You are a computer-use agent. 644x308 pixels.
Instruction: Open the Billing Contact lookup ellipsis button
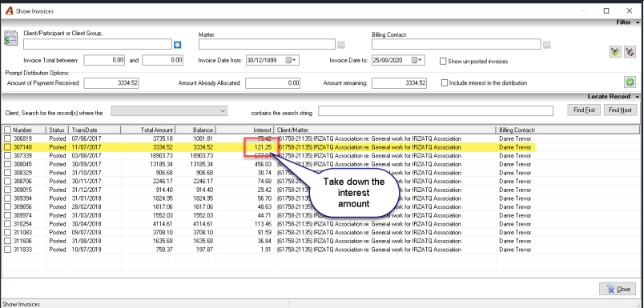(546, 45)
